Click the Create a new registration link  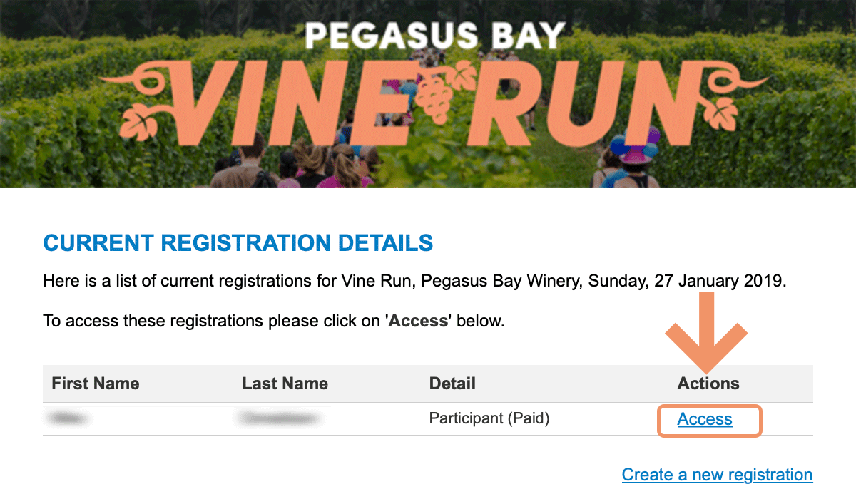tap(717, 475)
